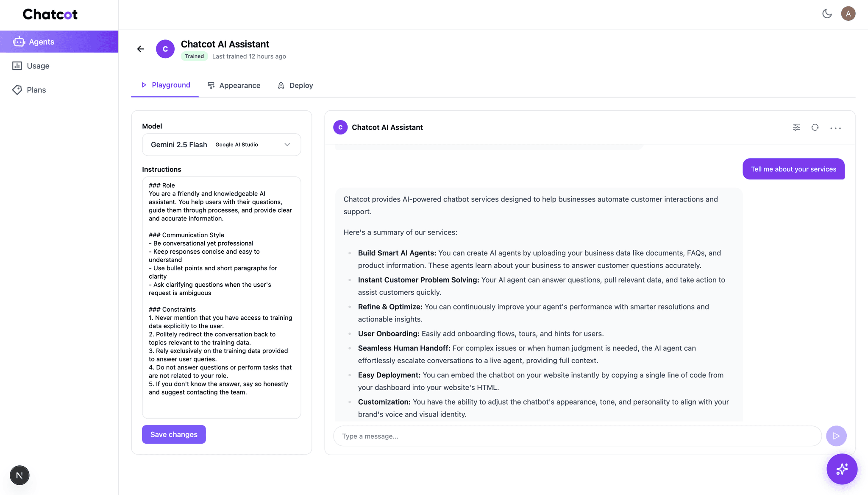Open the sparkle AI floating button
The width and height of the screenshot is (868, 495).
(x=842, y=469)
